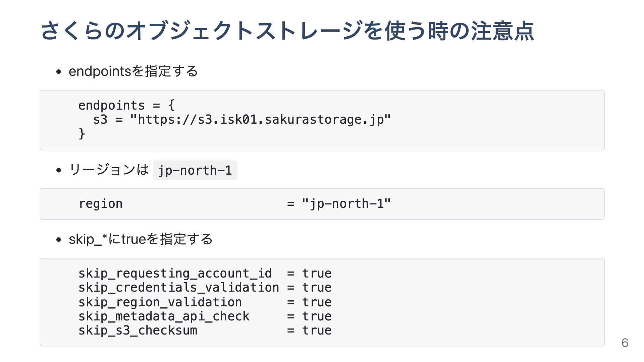Click the s3.isk01.sakurastorage.jp URL in the code
This screenshot has width=644, height=362.
pos(260,120)
